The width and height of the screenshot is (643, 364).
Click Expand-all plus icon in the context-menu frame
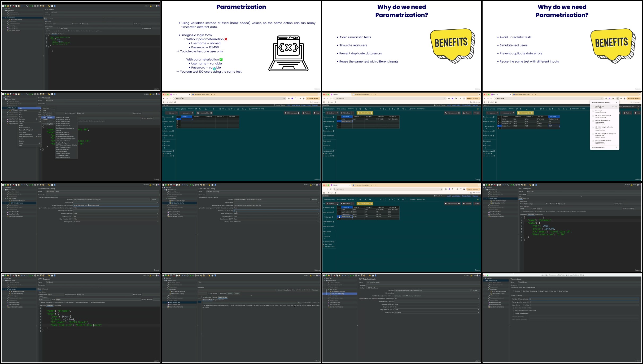point(22,94)
